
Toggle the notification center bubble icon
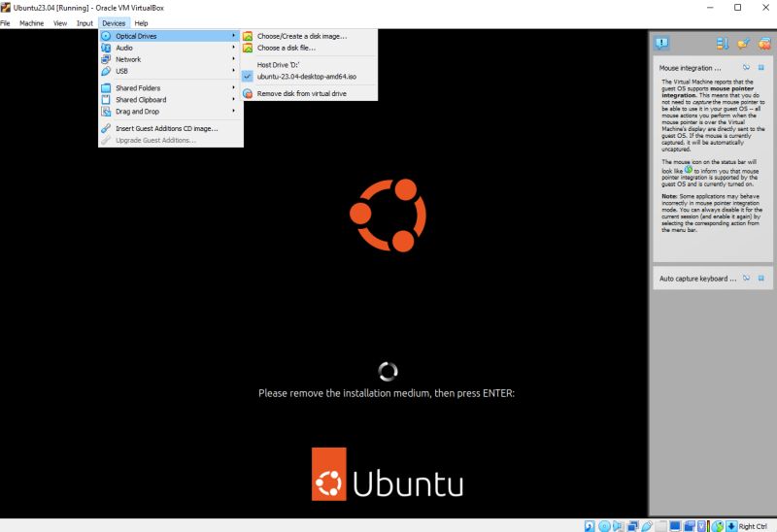click(661, 44)
